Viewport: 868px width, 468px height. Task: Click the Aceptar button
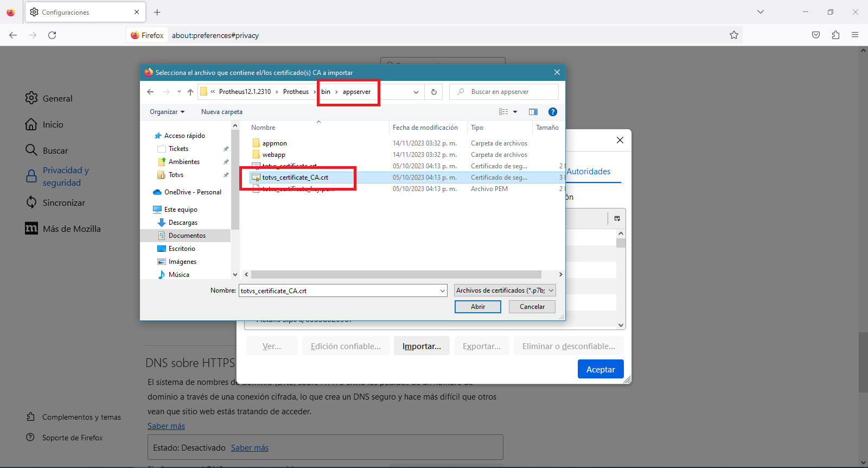pyautogui.click(x=601, y=369)
